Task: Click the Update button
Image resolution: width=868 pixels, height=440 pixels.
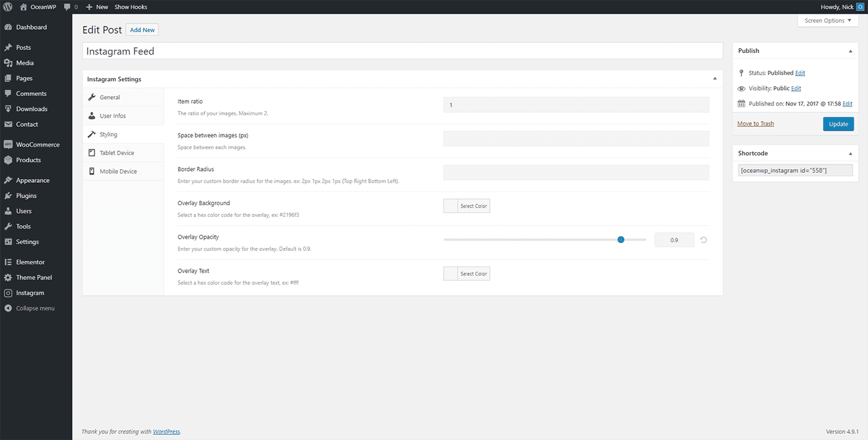Action: point(838,124)
